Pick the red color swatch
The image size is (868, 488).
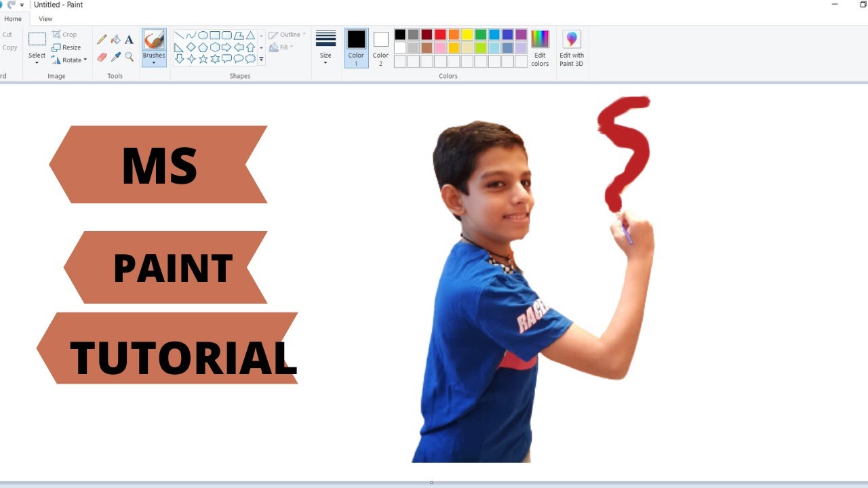(x=440, y=35)
